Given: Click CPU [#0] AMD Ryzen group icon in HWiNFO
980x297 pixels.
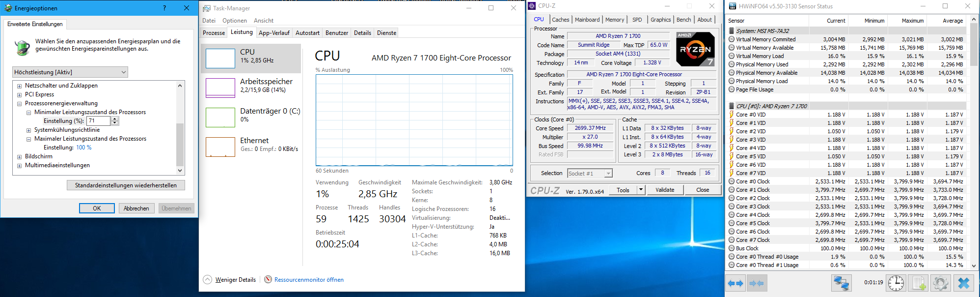Looking at the screenshot, I should click(x=732, y=106).
